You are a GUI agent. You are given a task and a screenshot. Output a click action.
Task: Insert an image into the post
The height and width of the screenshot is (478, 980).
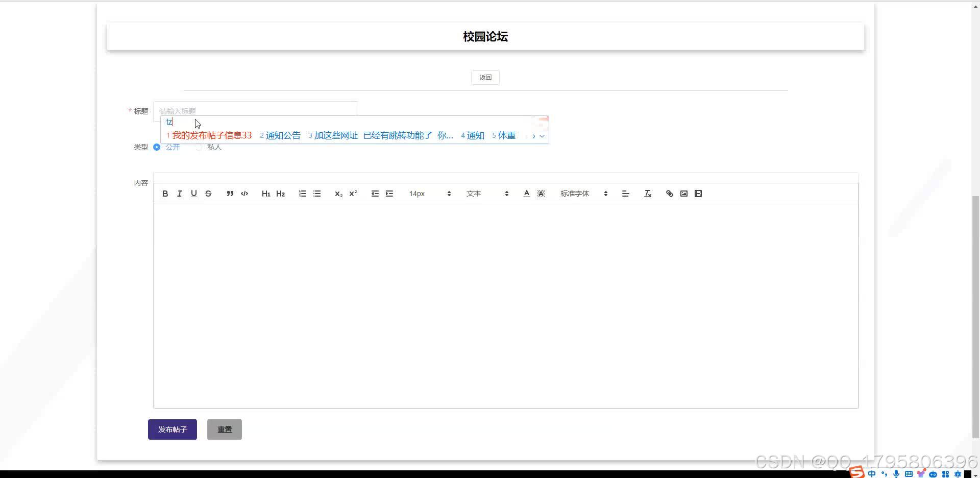tap(684, 194)
